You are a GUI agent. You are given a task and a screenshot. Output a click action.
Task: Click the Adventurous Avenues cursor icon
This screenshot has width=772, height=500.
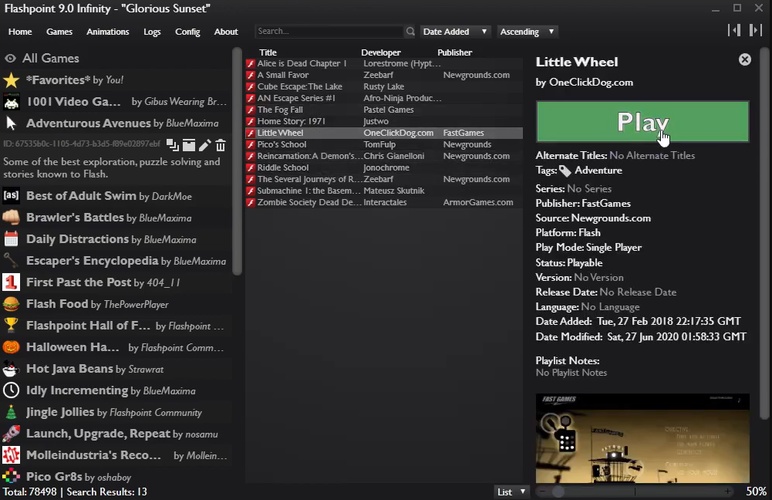[x=11, y=123]
